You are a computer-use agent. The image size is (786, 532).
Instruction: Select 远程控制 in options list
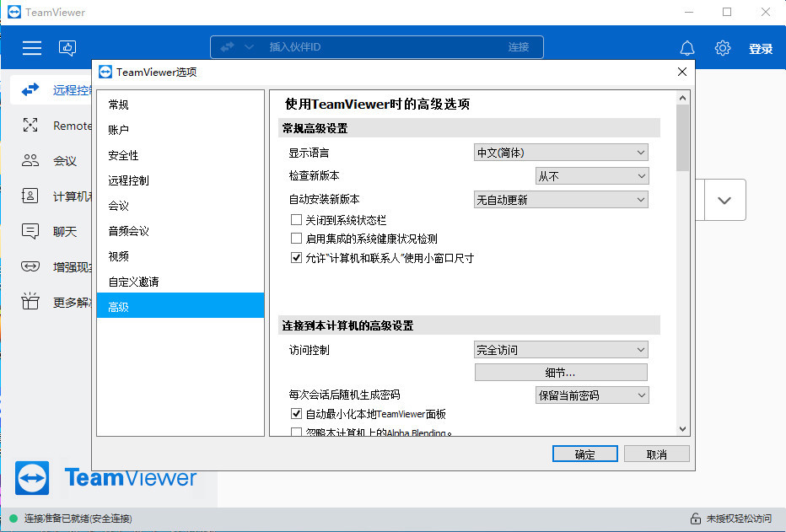click(180, 180)
